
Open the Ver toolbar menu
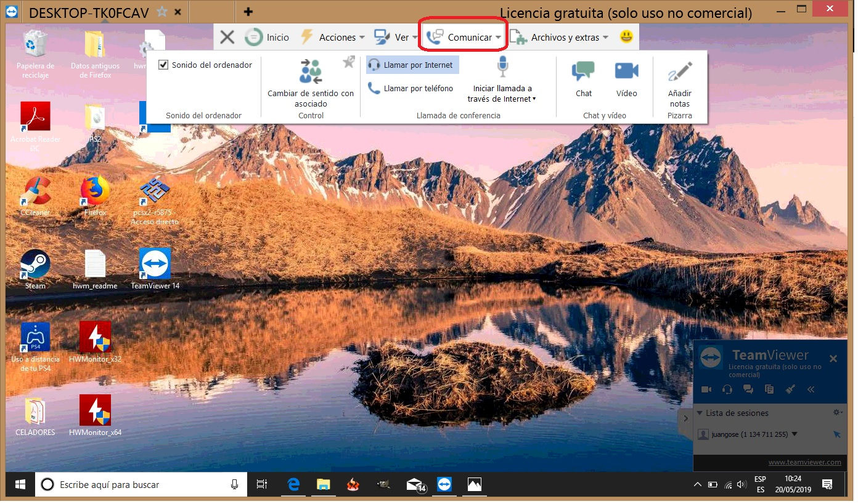[395, 38]
